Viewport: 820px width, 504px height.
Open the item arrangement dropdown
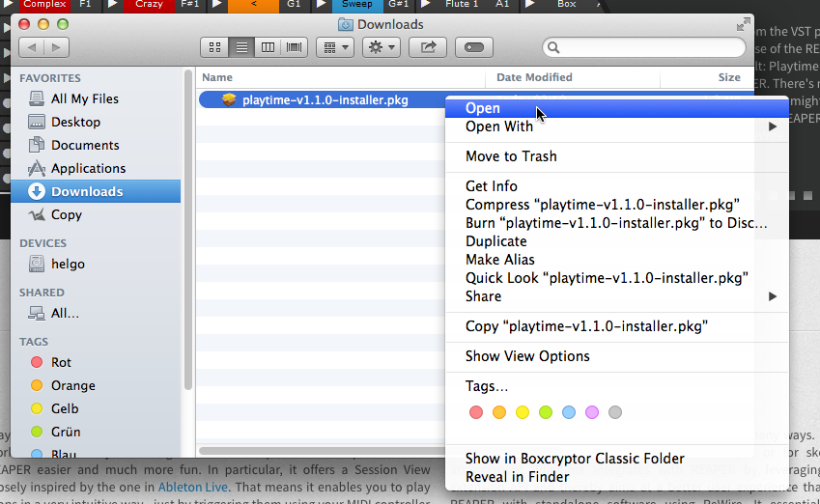[x=335, y=47]
